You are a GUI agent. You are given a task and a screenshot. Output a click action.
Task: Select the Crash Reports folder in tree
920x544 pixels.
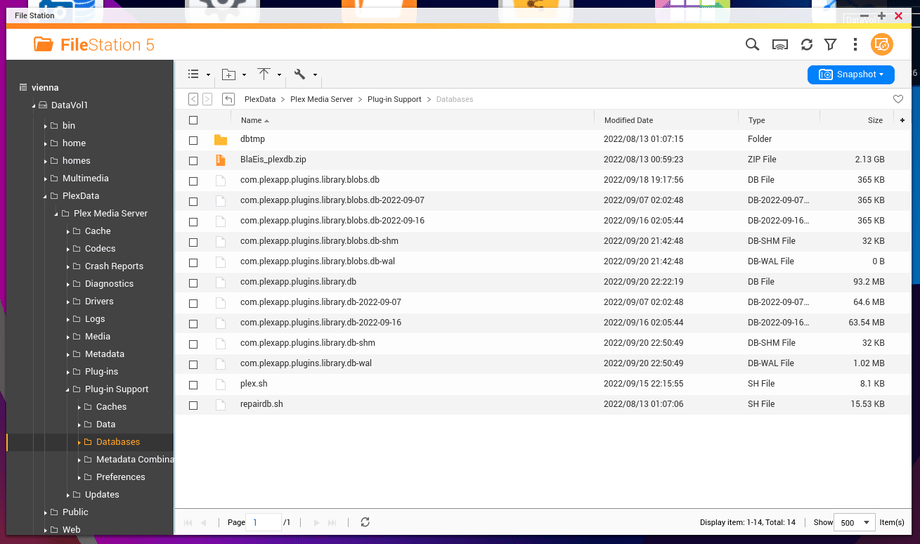click(x=114, y=266)
